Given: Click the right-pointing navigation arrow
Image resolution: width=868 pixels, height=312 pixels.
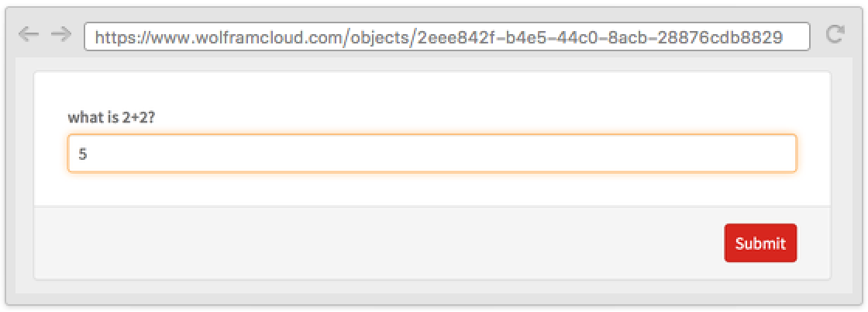Looking at the screenshot, I should click(60, 35).
